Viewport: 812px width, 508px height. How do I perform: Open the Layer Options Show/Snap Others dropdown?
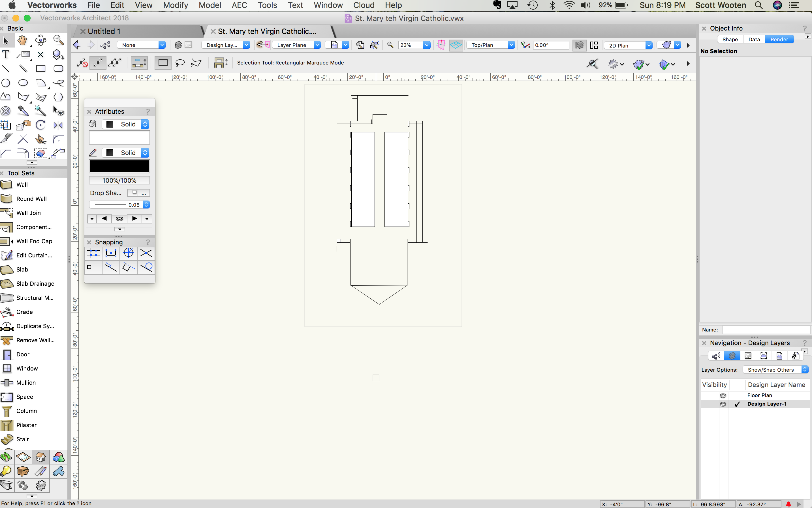pyautogui.click(x=775, y=370)
